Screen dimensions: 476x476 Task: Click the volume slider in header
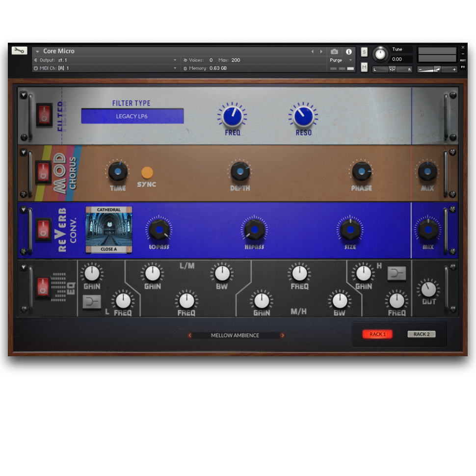pos(437,69)
